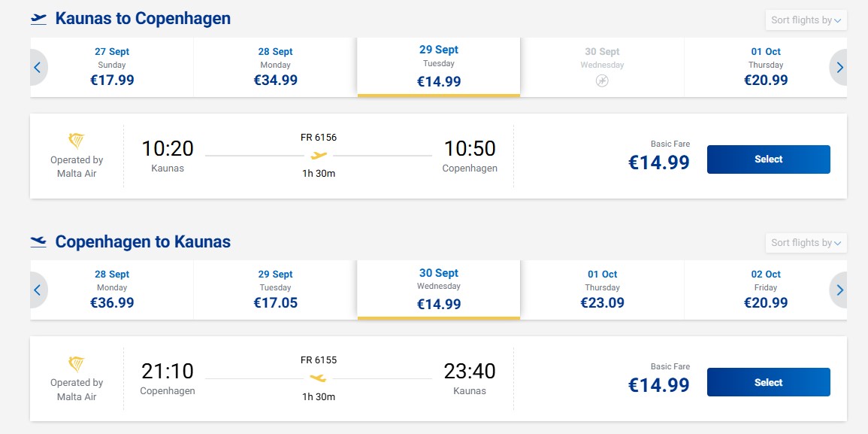The width and height of the screenshot is (868, 434).
Task: Click the yellow plane icon under FR 6156
Action: click(x=319, y=156)
